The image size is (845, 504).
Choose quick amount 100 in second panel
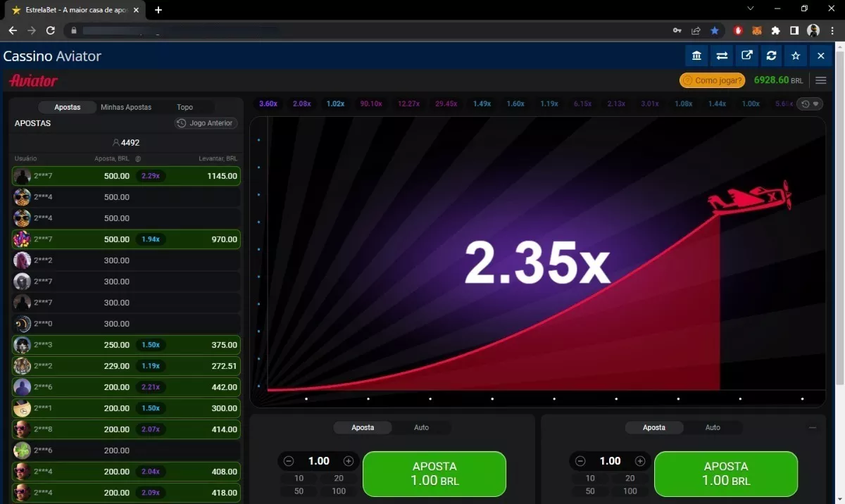point(630,491)
